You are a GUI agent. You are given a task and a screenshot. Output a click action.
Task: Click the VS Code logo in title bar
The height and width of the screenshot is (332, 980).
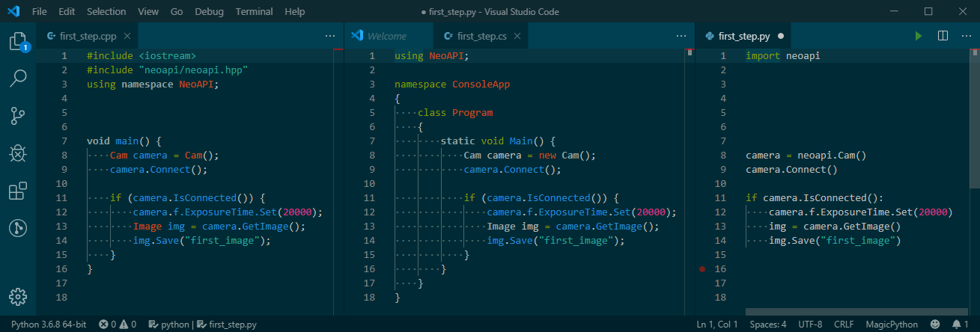(x=14, y=11)
